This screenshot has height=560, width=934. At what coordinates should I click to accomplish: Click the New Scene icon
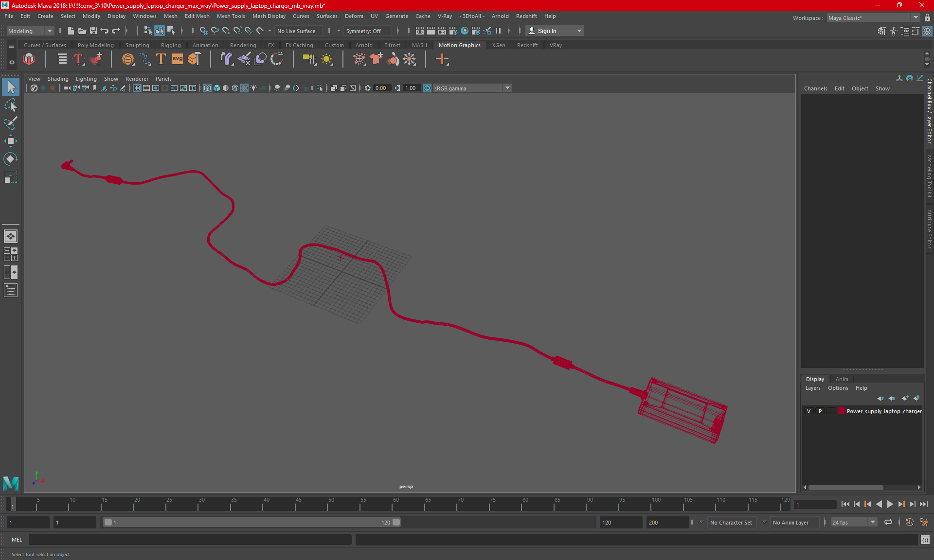point(71,31)
